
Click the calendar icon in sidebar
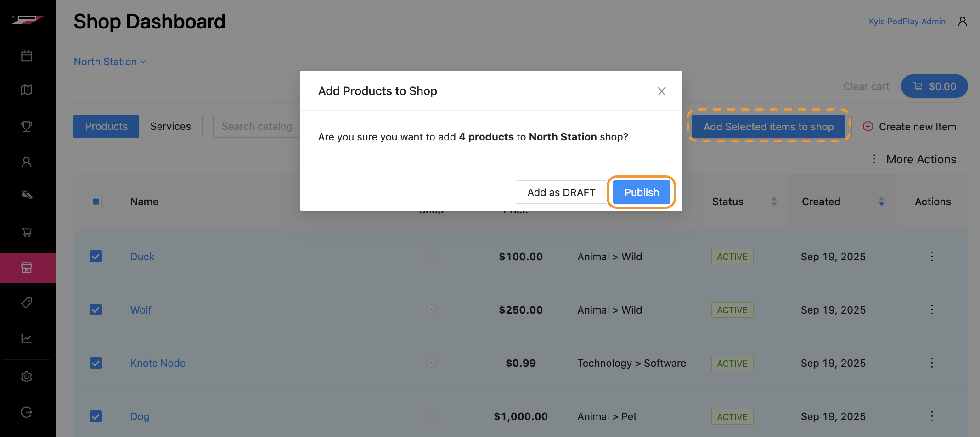pos(27,56)
